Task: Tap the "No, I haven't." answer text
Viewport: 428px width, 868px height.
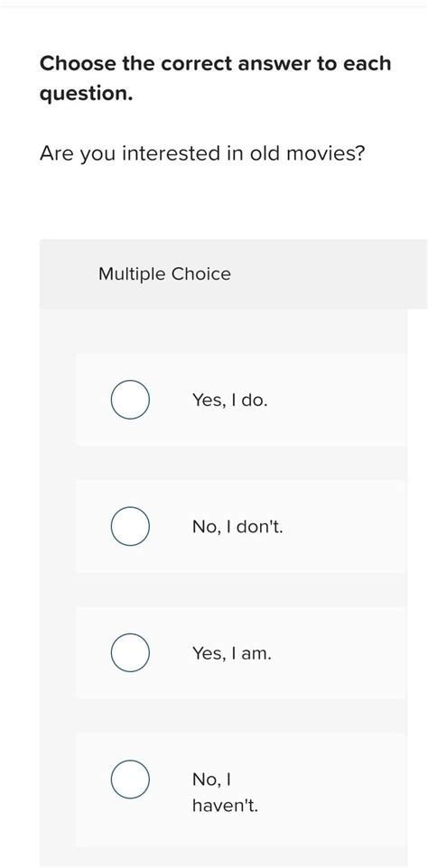Action: 225,792
